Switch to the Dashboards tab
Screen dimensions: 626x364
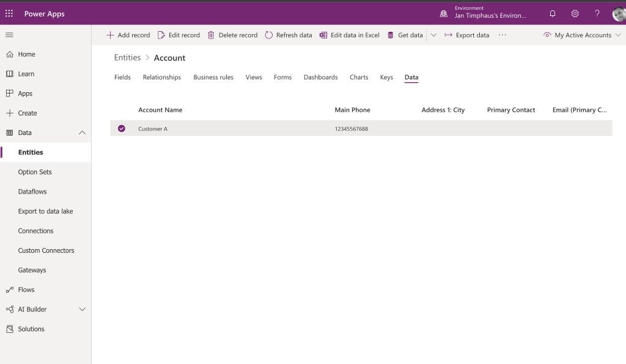click(x=320, y=77)
